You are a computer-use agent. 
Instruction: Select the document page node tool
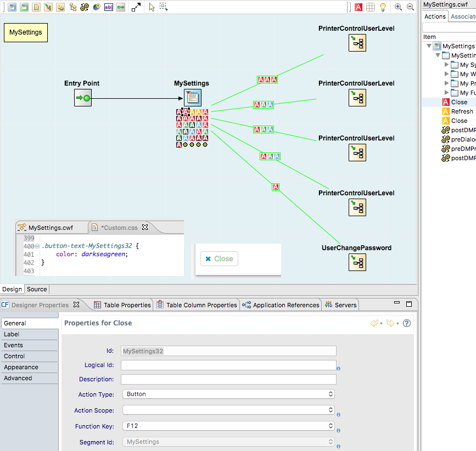pyautogui.click(x=36, y=7)
